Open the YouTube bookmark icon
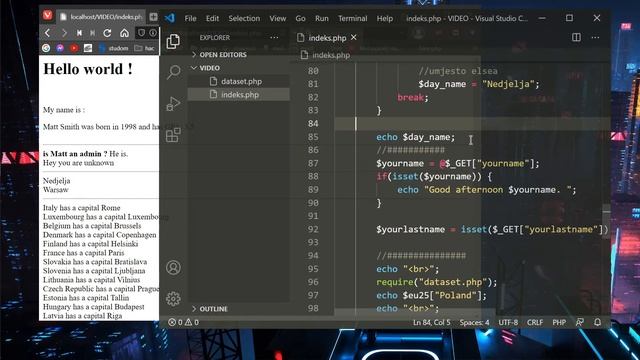The image size is (640, 360). (x=74, y=48)
